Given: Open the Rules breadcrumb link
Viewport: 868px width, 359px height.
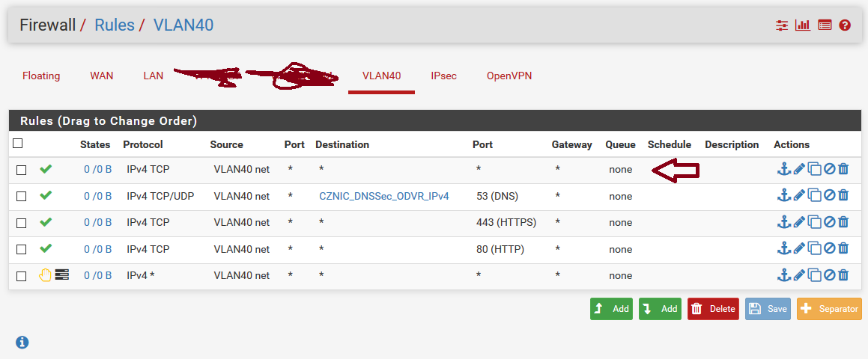Looking at the screenshot, I should coord(115,25).
